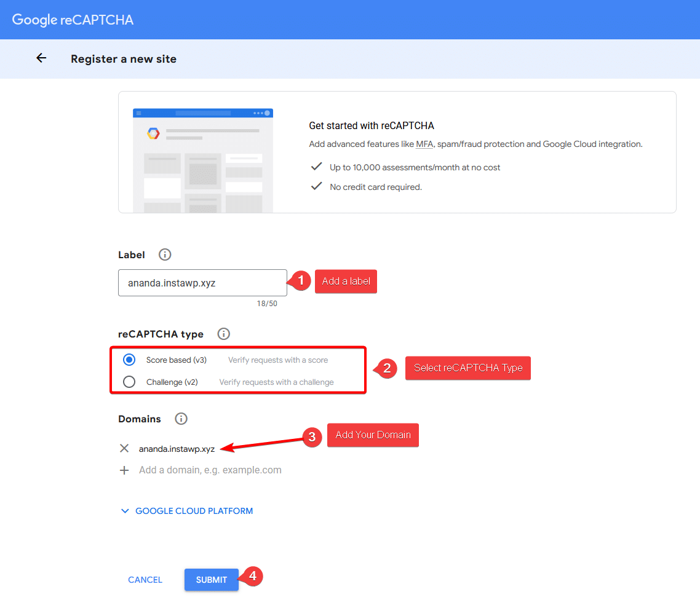This screenshot has width=700, height=600.
Task: Click the Register a new site heading
Action: click(x=124, y=59)
